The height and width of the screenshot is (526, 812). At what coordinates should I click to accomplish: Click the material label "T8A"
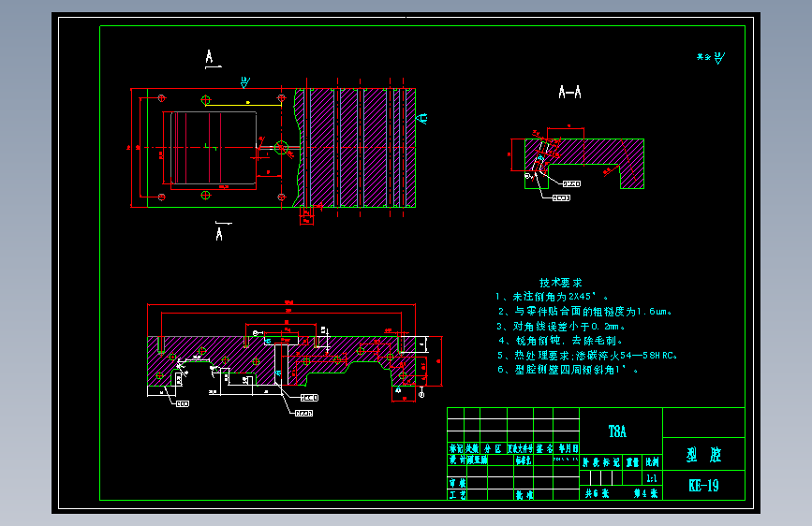(617, 431)
